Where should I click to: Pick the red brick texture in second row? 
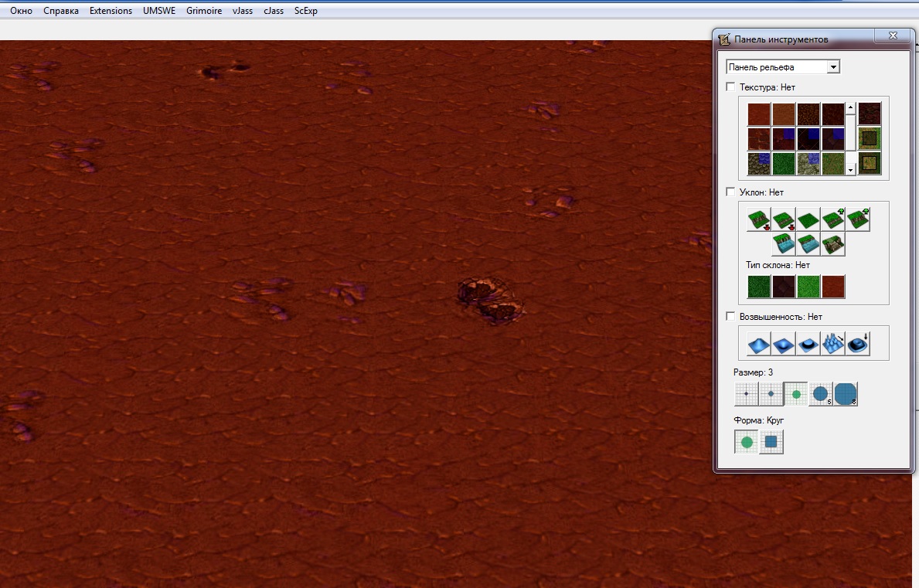click(758, 139)
